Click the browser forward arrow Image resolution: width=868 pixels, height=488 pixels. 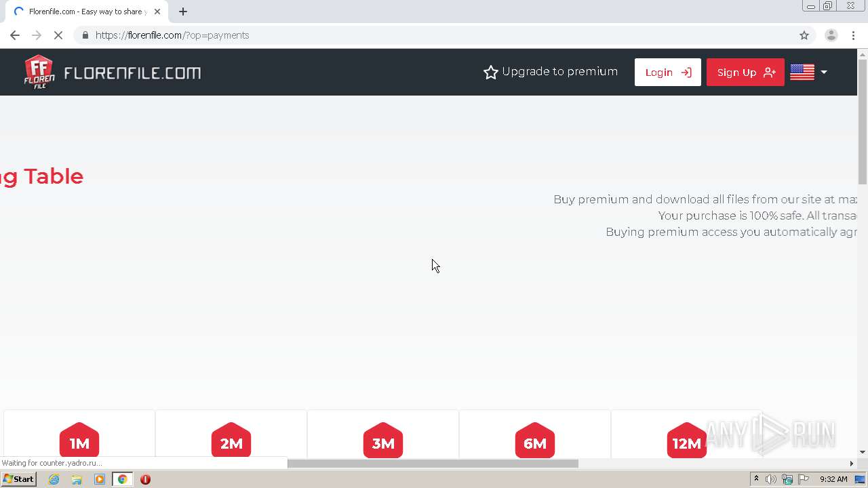point(37,35)
